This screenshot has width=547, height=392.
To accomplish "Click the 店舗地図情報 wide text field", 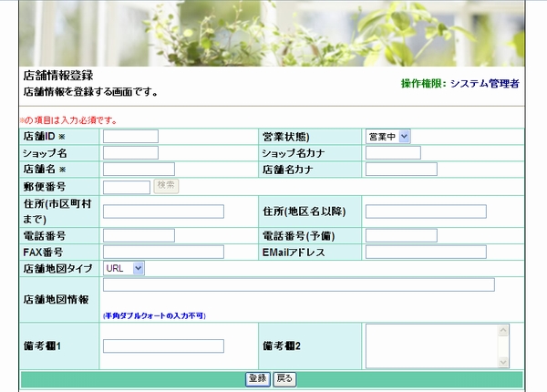I will [x=299, y=284].
